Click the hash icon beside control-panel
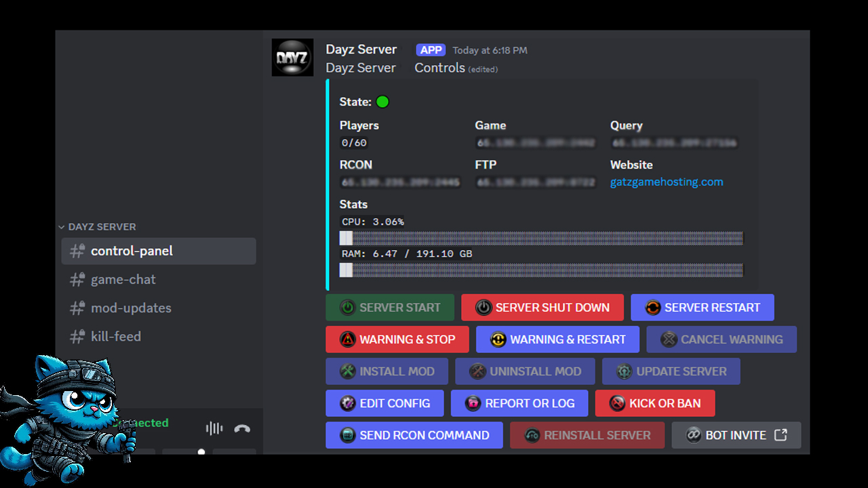868x488 pixels. coord(77,251)
